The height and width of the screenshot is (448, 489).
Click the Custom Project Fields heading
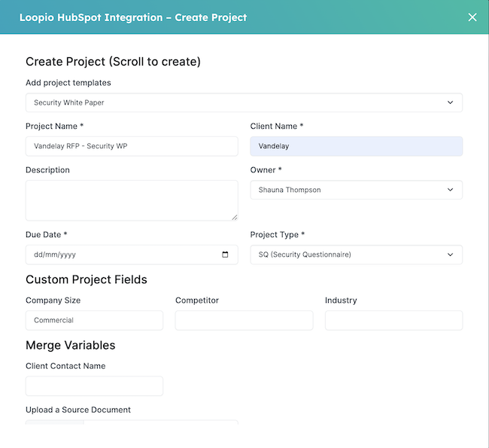pyautogui.click(x=87, y=279)
